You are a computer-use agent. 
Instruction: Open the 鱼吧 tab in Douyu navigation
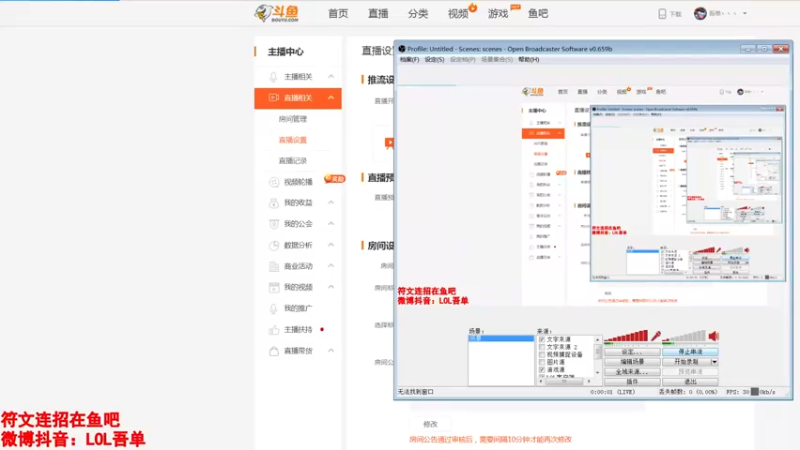(x=538, y=14)
